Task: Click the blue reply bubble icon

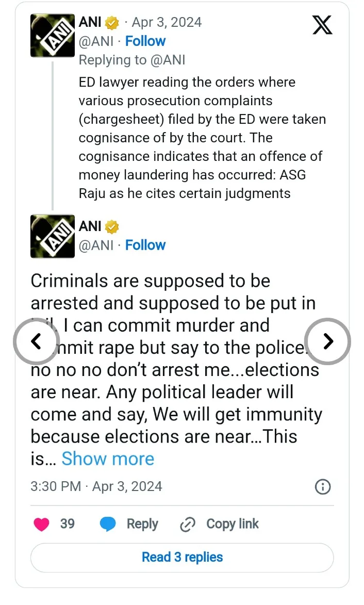Action: click(x=108, y=525)
